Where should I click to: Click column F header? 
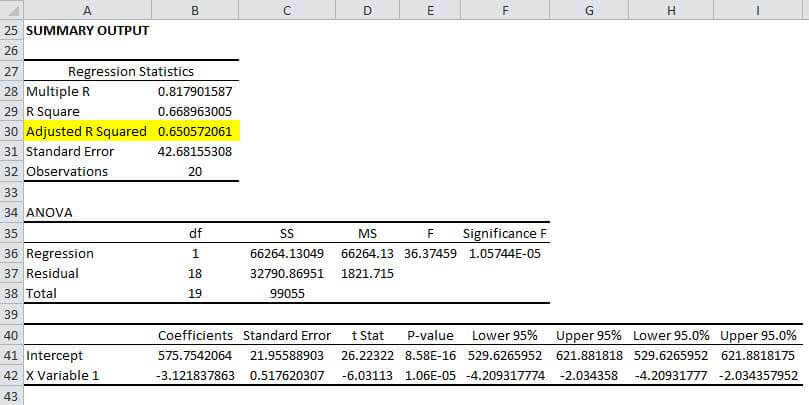(x=505, y=10)
